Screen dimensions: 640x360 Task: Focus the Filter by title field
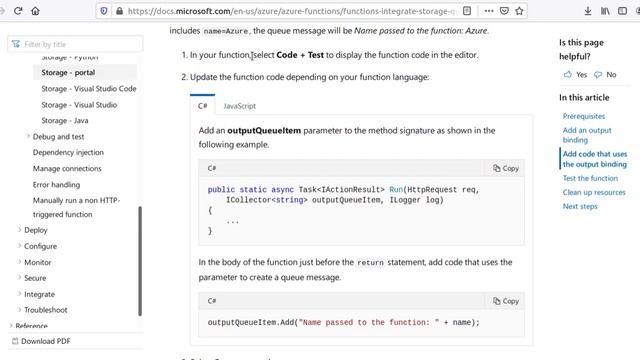(x=75, y=44)
